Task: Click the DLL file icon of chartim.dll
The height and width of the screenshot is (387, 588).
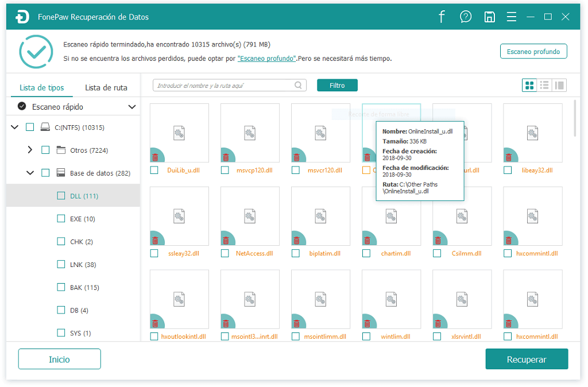Action: 391,216
